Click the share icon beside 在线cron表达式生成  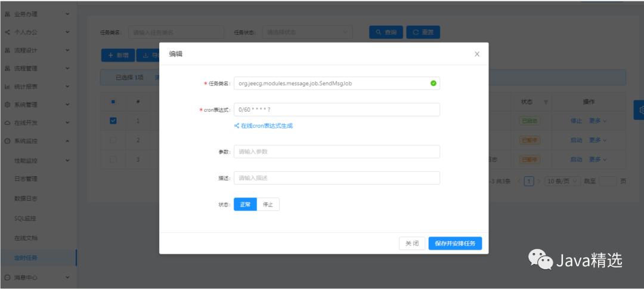237,126
